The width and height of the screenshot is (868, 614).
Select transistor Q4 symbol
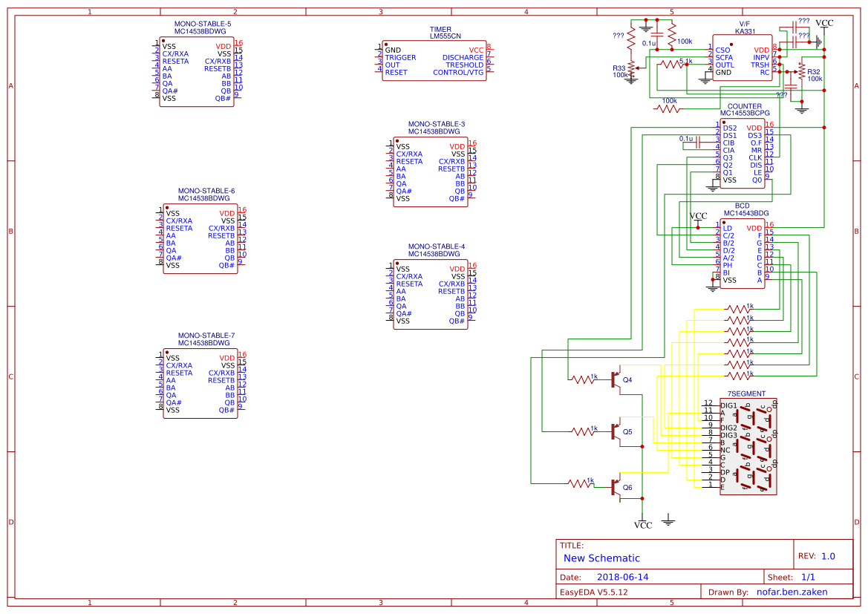(x=615, y=380)
